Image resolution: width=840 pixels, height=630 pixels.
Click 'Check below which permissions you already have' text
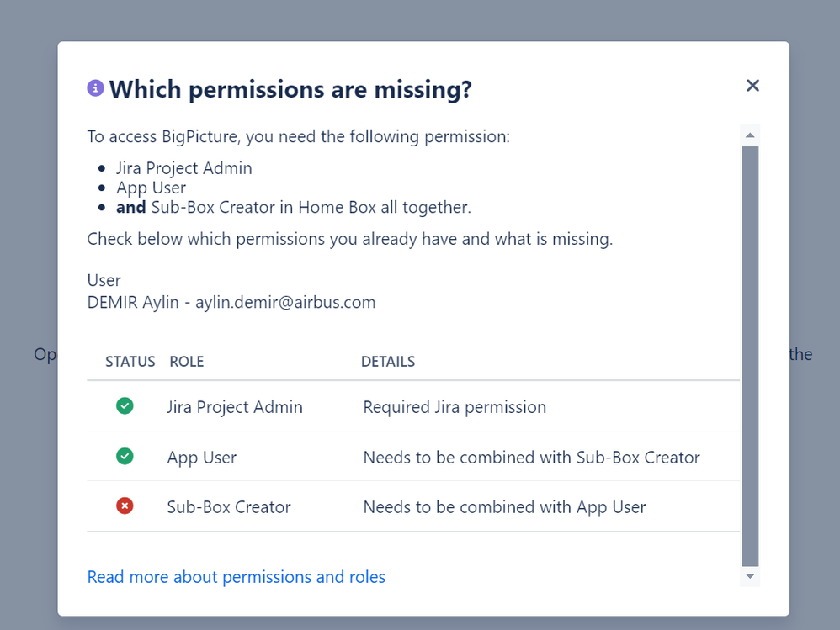click(x=350, y=239)
